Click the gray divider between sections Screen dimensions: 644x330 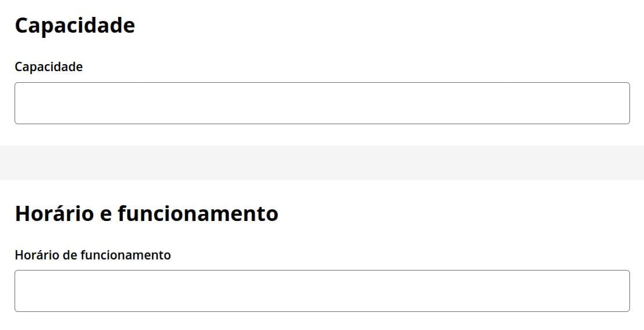(322, 163)
